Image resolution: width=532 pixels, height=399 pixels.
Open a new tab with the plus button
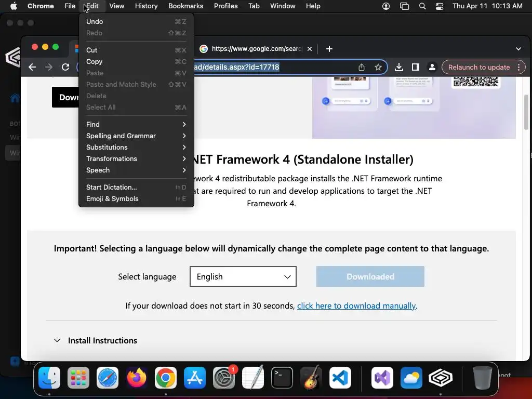[x=329, y=49]
